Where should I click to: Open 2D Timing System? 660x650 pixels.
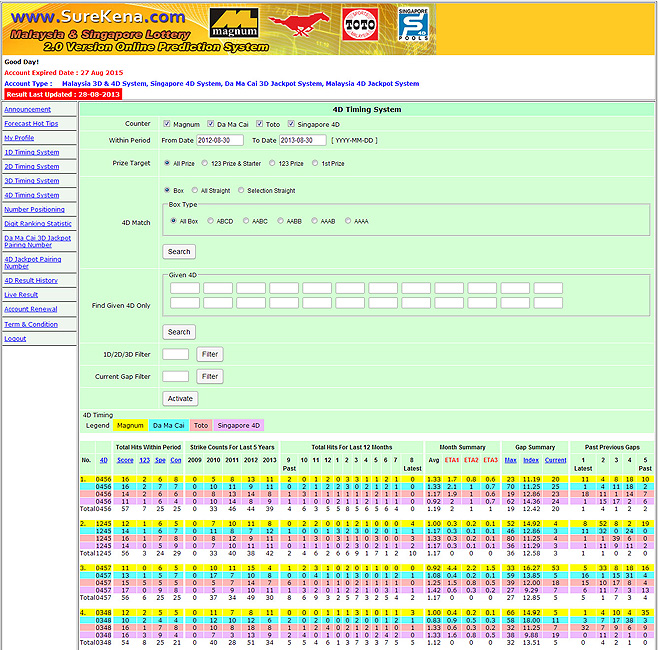pyautogui.click(x=32, y=167)
